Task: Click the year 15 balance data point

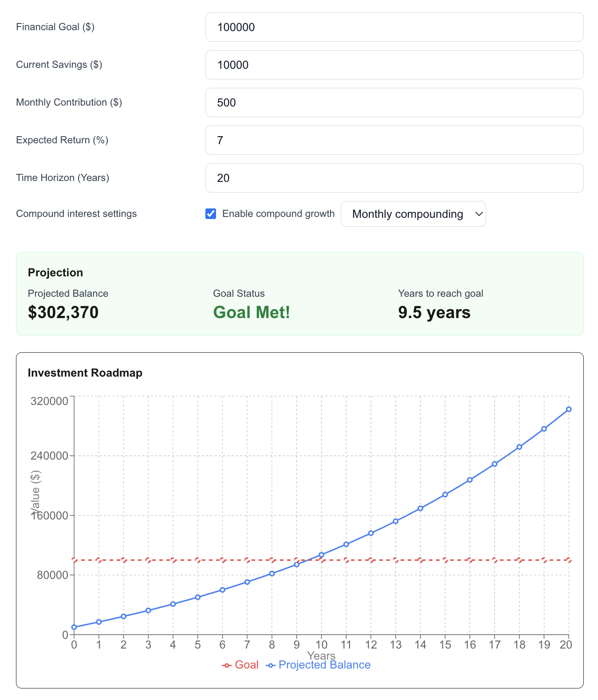Action: (x=445, y=495)
